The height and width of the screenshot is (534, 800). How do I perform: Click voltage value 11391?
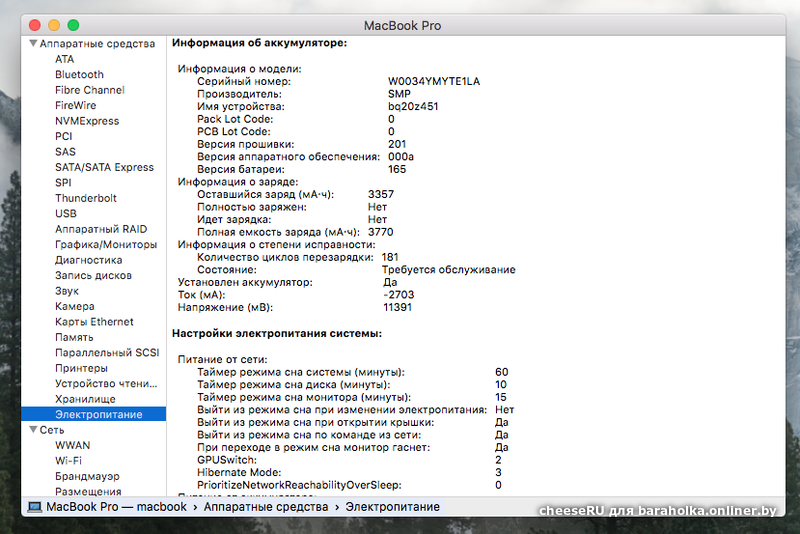[397, 307]
